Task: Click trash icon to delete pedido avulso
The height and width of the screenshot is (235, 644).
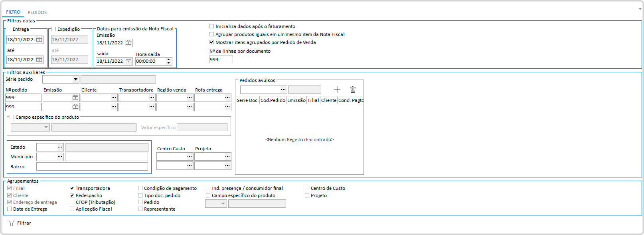Action: coord(353,90)
